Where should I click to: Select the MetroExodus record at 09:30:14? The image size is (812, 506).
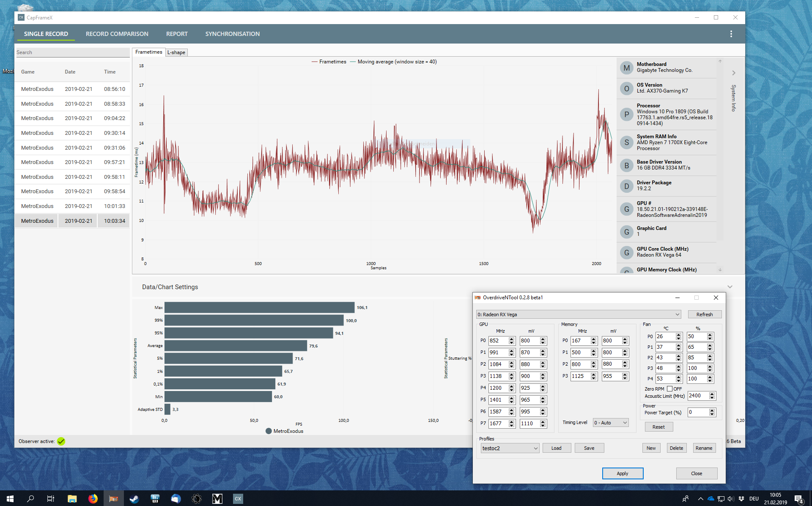tap(72, 133)
